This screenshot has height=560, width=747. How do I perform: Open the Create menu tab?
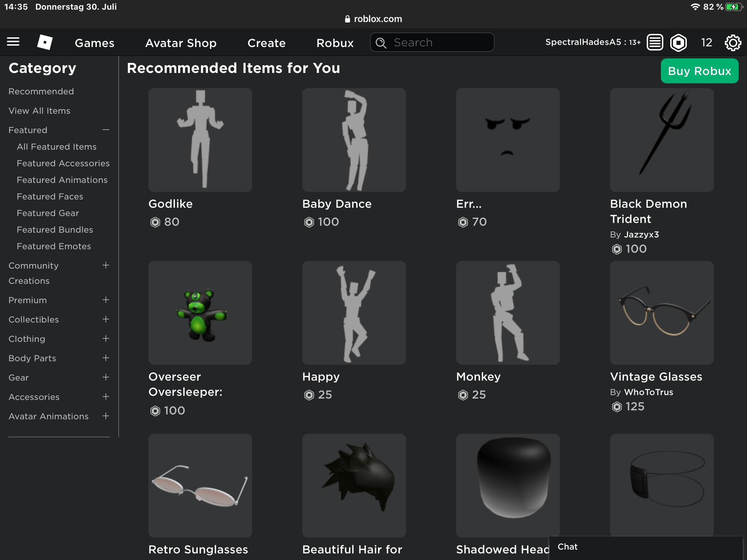(x=266, y=43)
